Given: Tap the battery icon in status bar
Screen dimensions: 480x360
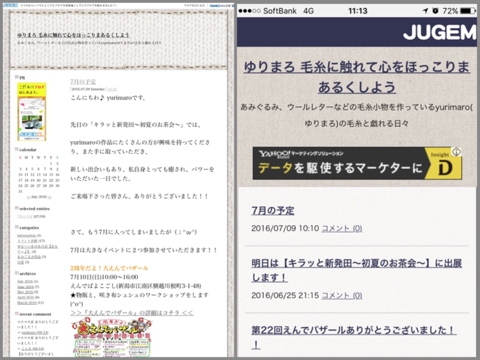Looking at the screenshot, I should [468, 11].
